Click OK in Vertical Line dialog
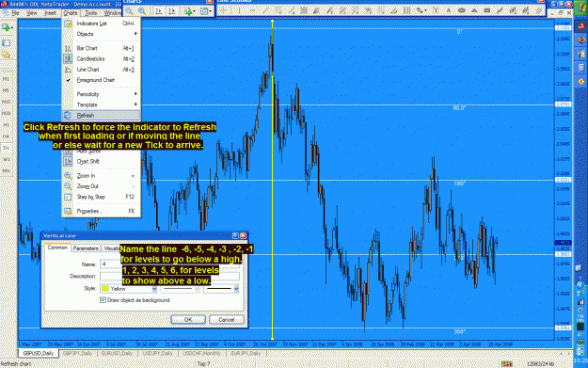Screen dimensions: 588x368 pos(188,320)
